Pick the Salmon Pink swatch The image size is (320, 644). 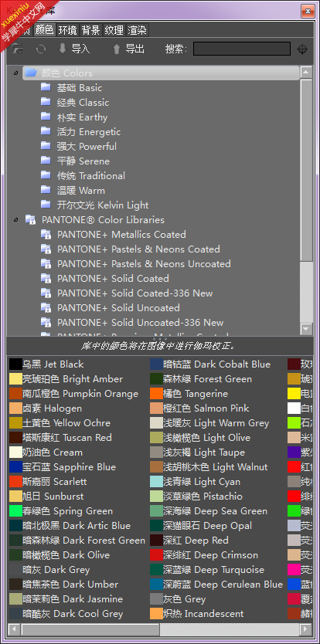click(156, 408)
